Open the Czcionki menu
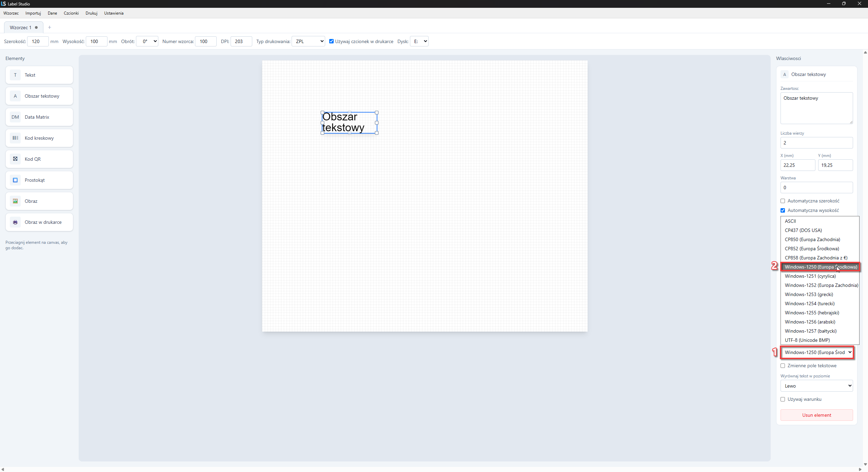Image resolution: width=868 pixels, height=472 pixels. [x=71, y=13]
